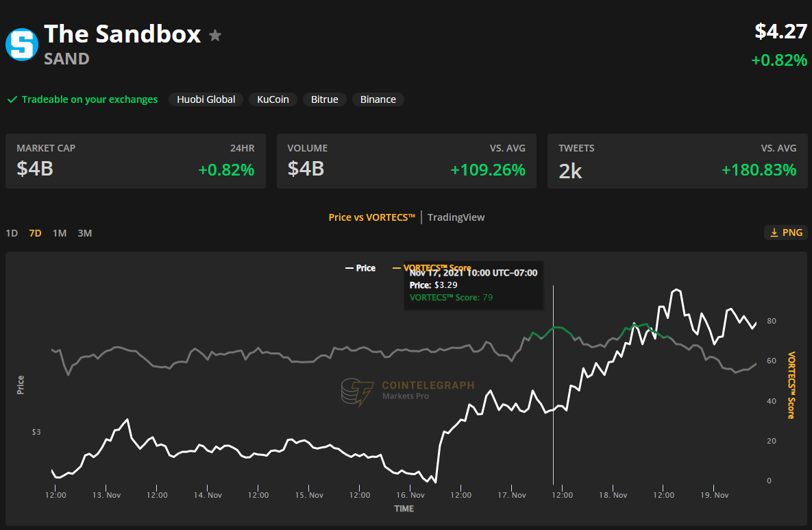Toggle the VORTECS Score legend series
Image resolution: width=812 pixels, height=530 pixels.
click(x=432, y=268)
